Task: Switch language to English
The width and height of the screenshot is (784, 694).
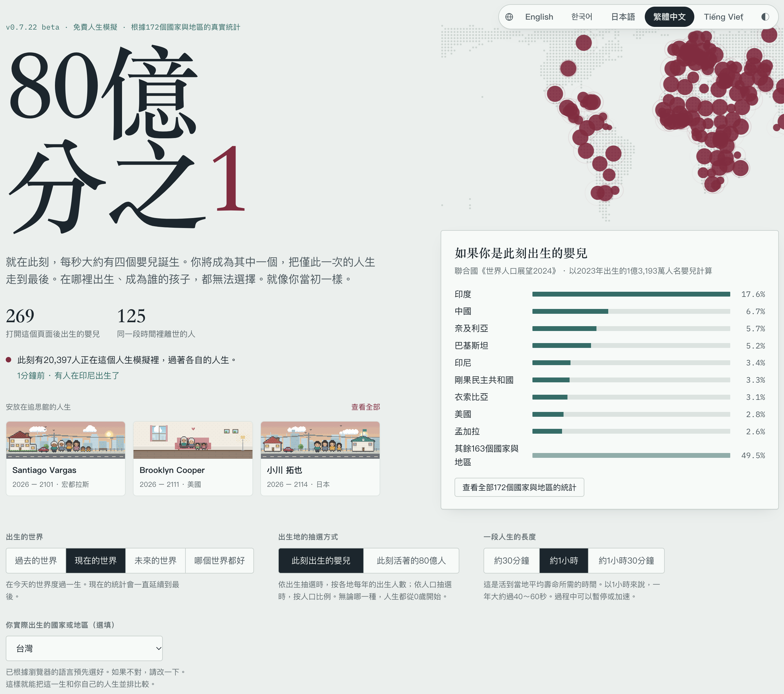Action: (x=539, y=17)
